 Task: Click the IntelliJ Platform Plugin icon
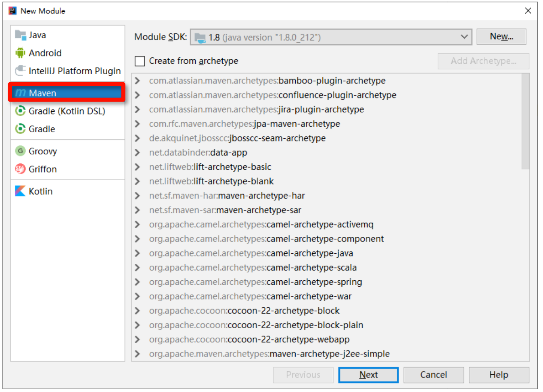(x=20, y=71)
